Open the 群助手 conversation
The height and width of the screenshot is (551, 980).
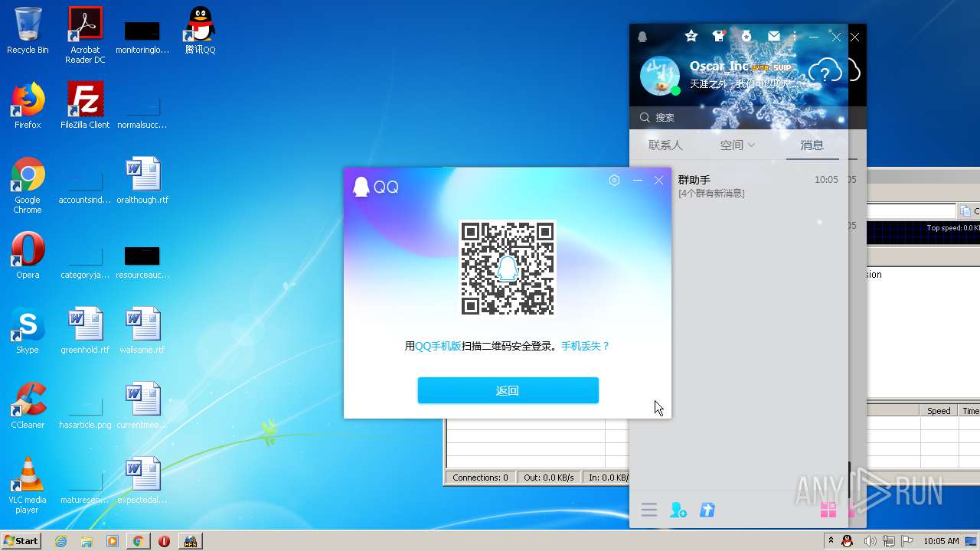739,186
